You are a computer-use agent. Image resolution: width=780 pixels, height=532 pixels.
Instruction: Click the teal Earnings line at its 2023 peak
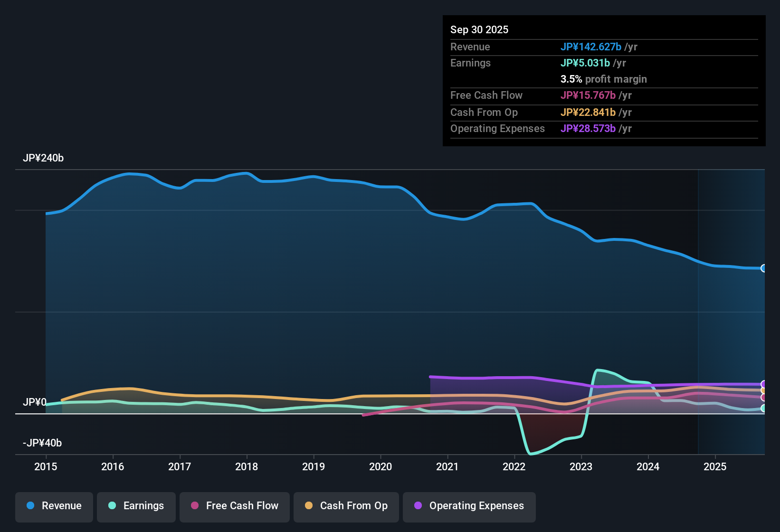[599, 370]
